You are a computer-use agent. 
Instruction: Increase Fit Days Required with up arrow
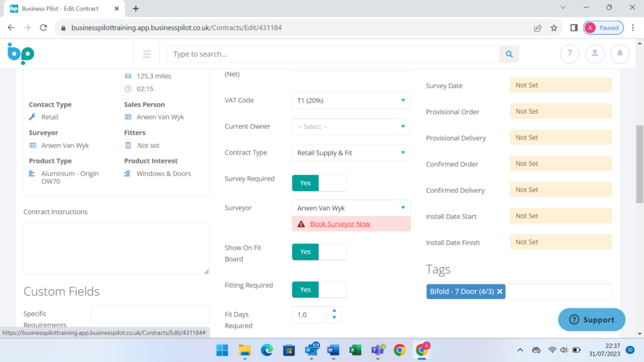pyautogui.click(x=335, y=310)
